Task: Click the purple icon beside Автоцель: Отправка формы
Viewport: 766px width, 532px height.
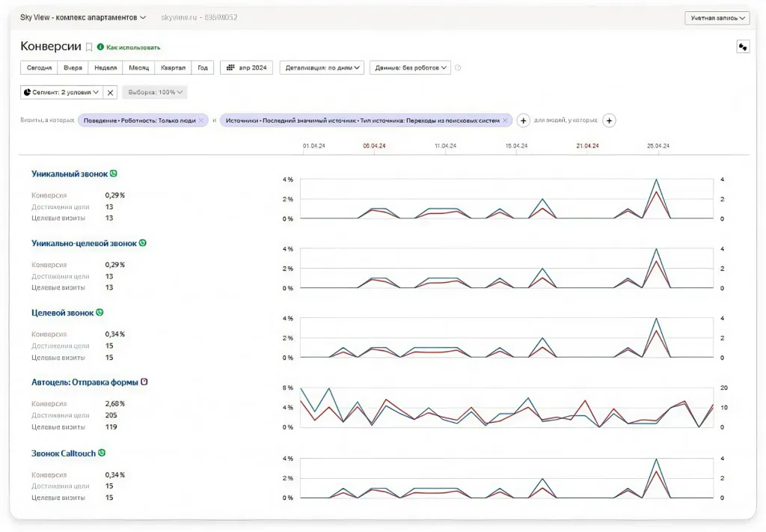Action: (x=144, y=382)
